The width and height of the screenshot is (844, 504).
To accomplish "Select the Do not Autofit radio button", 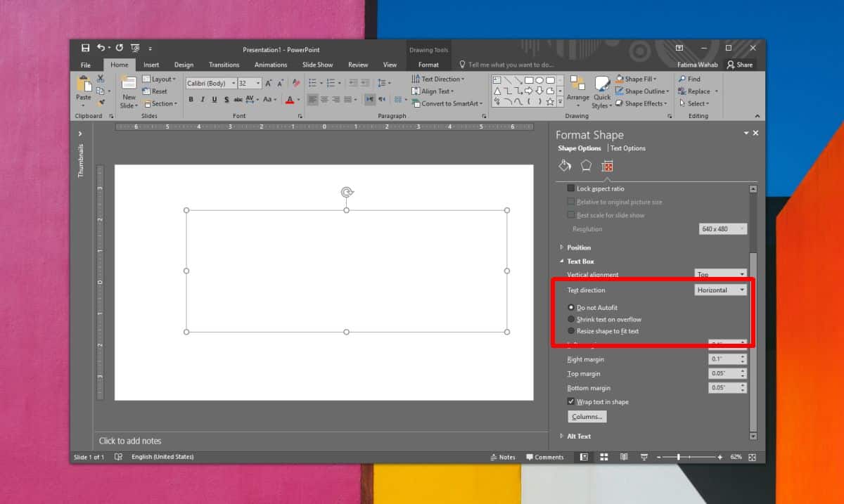I will click(x=570, y=307).
